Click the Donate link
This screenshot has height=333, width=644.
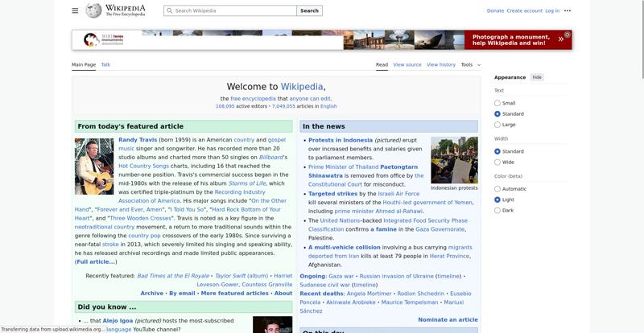(x=495, y=10)
